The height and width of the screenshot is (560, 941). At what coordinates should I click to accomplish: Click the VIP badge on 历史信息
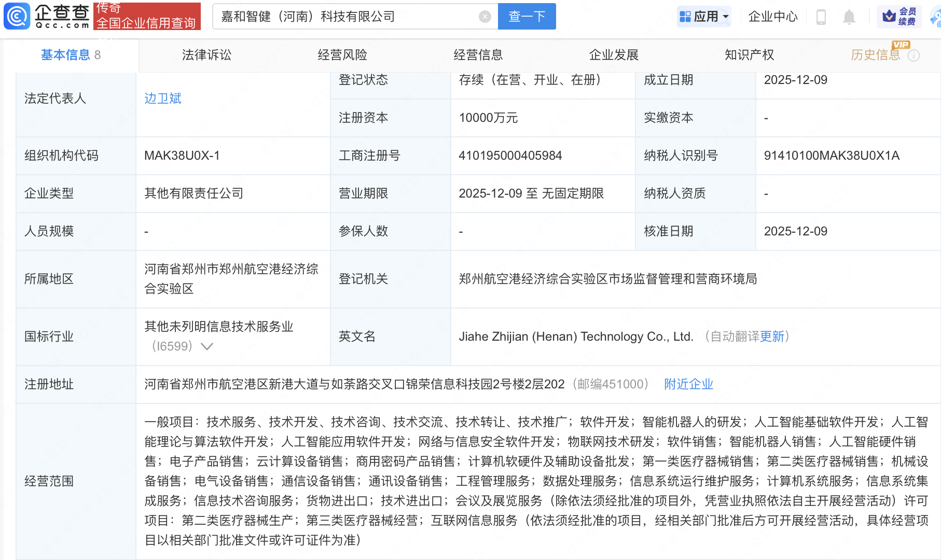(x=901, y=45)
